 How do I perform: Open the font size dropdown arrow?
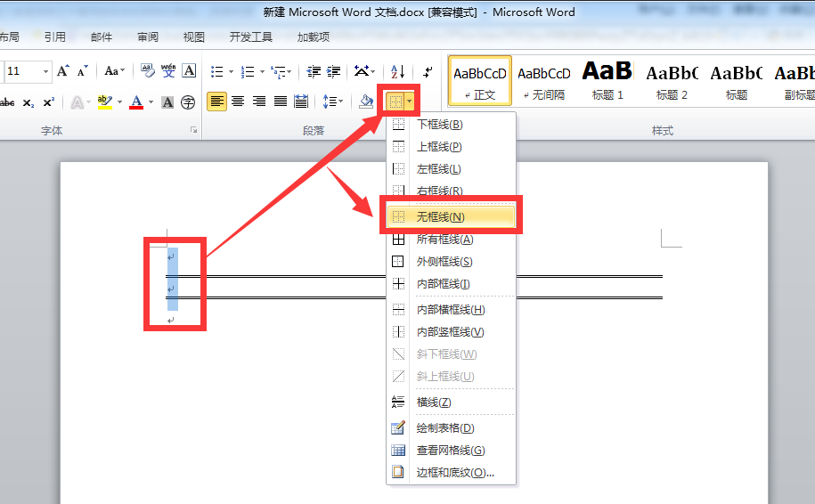coord(45,71)
